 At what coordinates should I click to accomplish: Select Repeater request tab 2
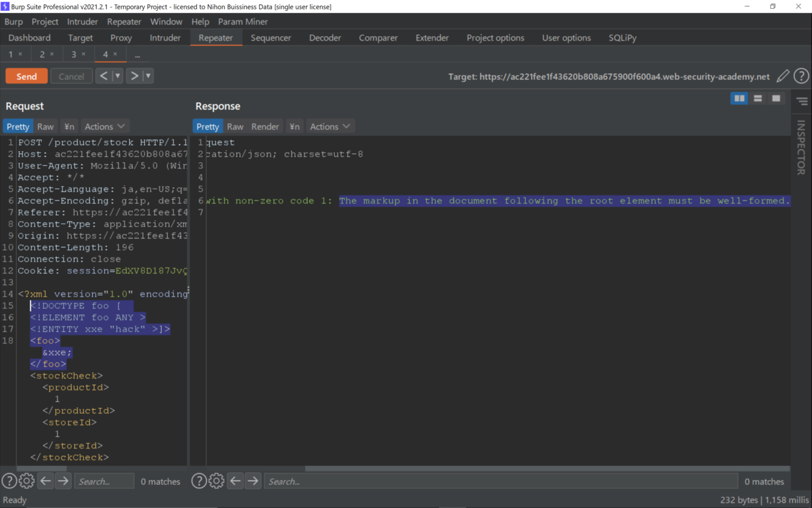point(42,54)
